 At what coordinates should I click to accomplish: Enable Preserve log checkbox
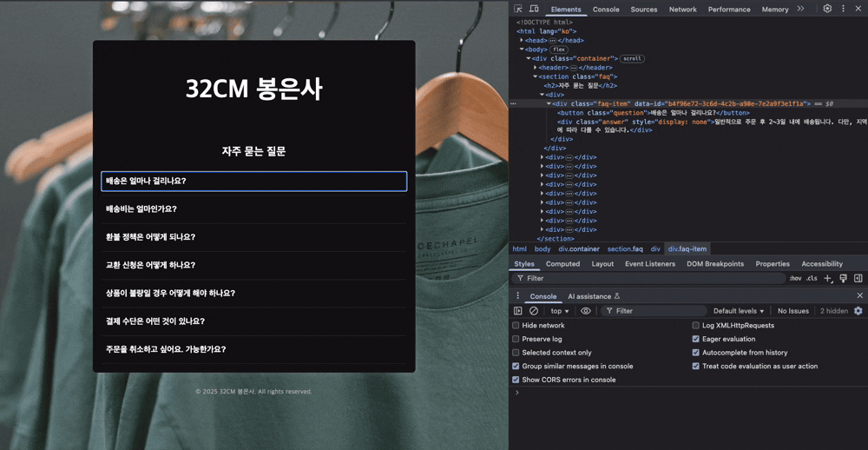coord(516,339)
